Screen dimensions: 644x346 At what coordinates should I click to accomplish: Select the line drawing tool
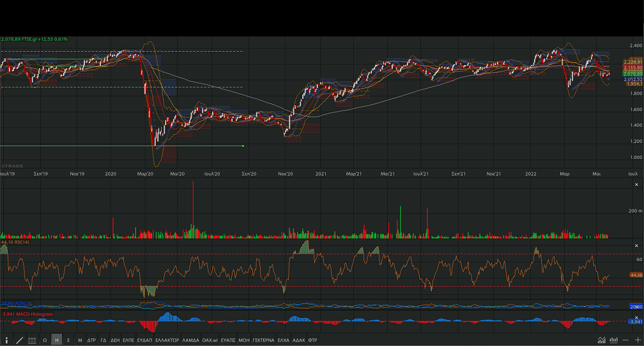[x=19, y=340]
